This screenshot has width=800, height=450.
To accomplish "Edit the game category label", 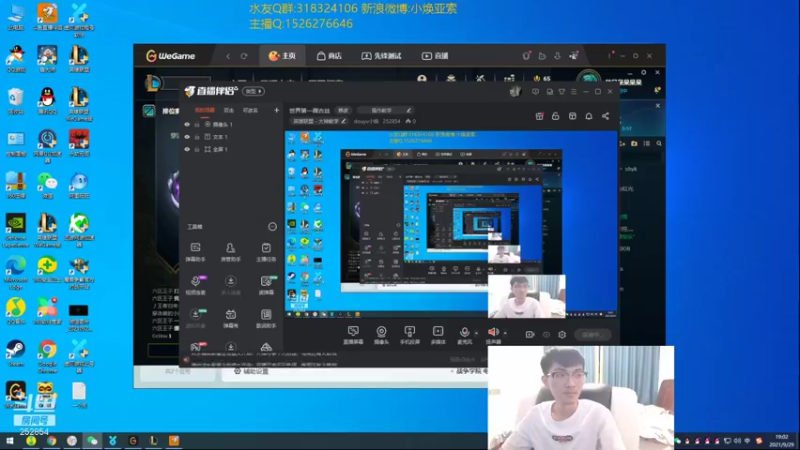I will point(319,121).
